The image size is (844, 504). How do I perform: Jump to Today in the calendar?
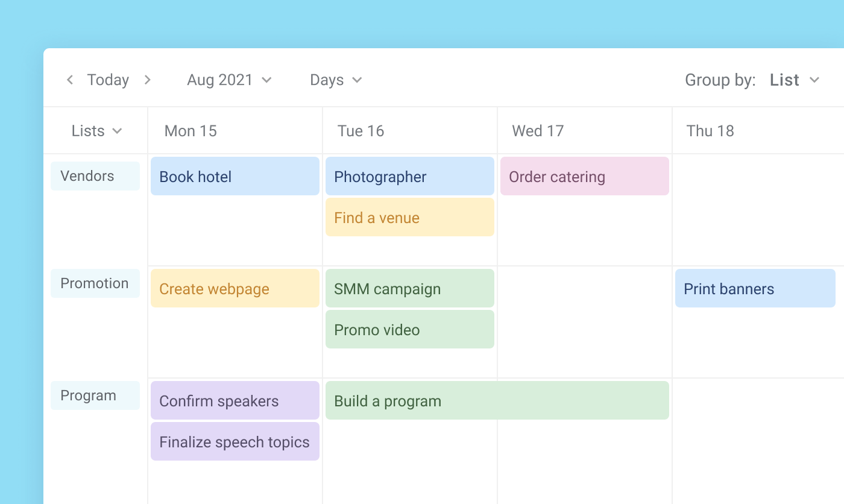point(108,80)
